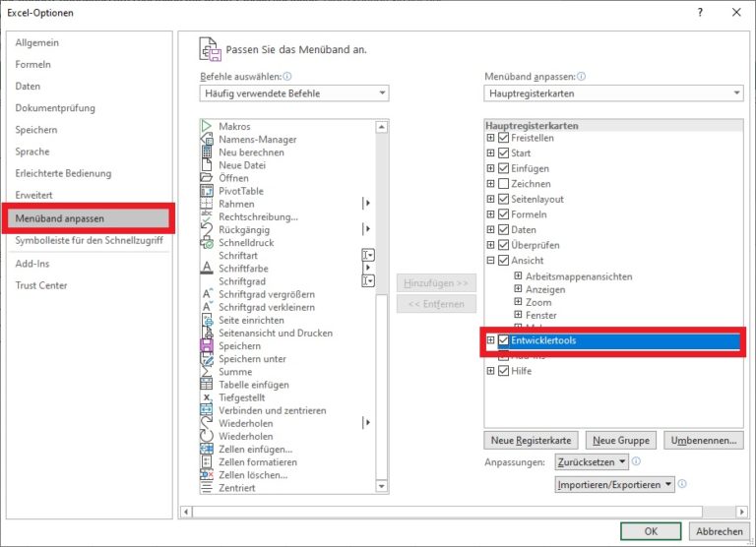
Task: Select the Seite einrichten icon
Action: pos(207,320)
